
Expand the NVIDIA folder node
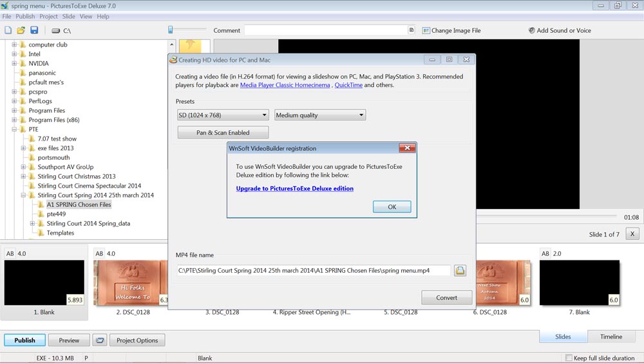[x=14, y=63]
